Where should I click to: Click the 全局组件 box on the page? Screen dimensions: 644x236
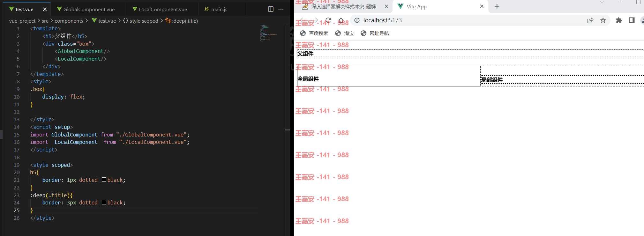pos(388,76)
